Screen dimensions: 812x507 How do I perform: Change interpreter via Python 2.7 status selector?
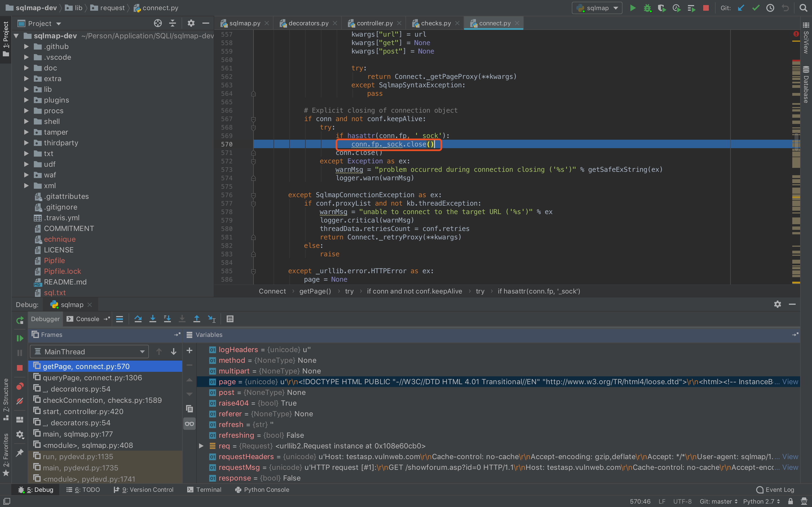pos(760,502)
